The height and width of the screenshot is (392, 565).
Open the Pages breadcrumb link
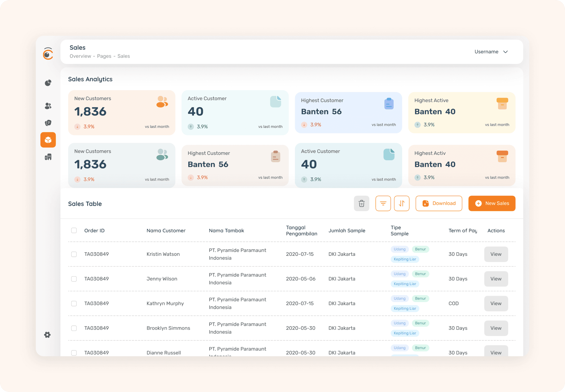pos(104,56)
